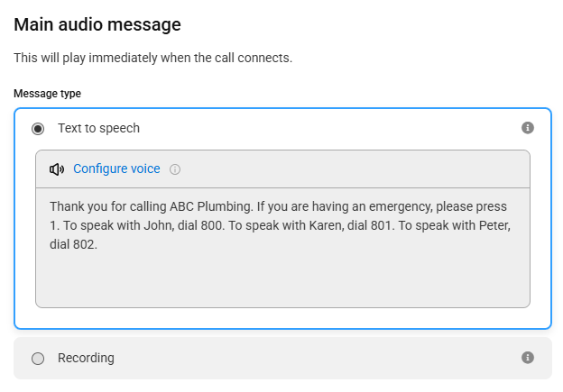The image size is (563, 392).
Task: Click empty space below the message text
Action: coord(282,279)
